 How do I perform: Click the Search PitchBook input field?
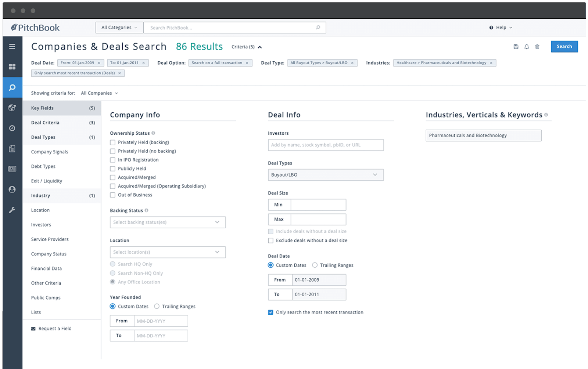(x=234, y=28)
